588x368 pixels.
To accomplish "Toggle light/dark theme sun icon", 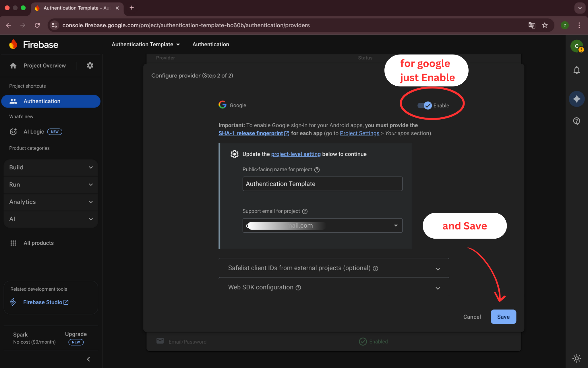I will pyautogui.click(x=577, y=358).
